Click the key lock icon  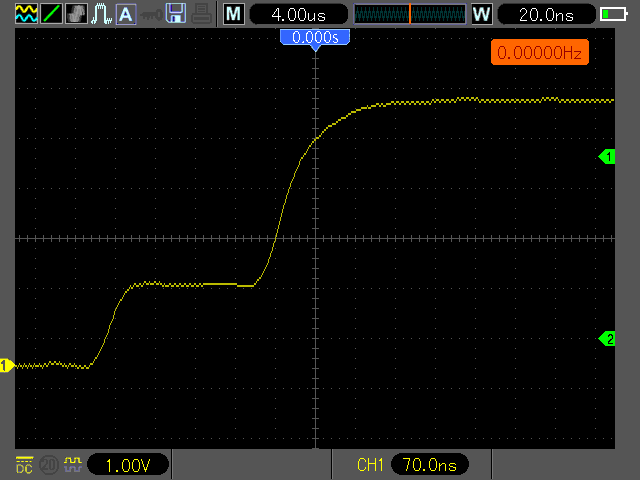(151, 16)
